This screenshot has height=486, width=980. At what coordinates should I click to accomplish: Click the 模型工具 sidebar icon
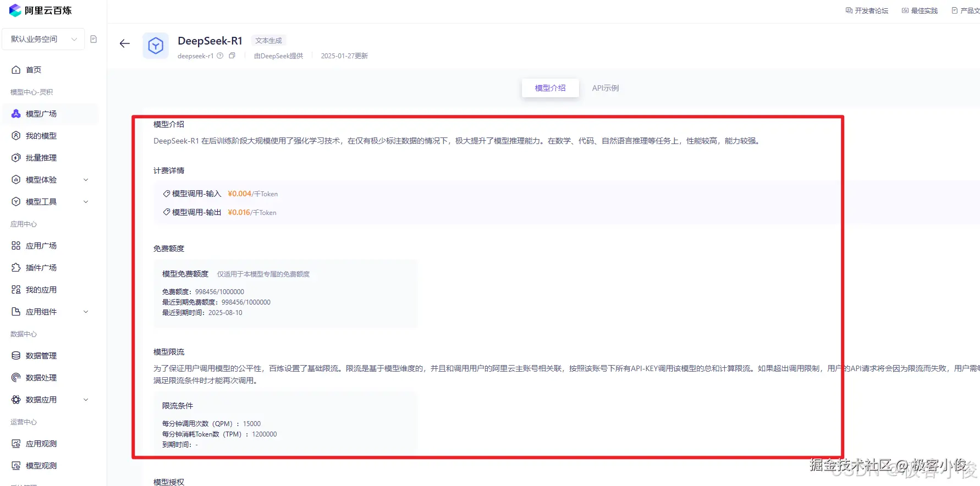point(16,202)
